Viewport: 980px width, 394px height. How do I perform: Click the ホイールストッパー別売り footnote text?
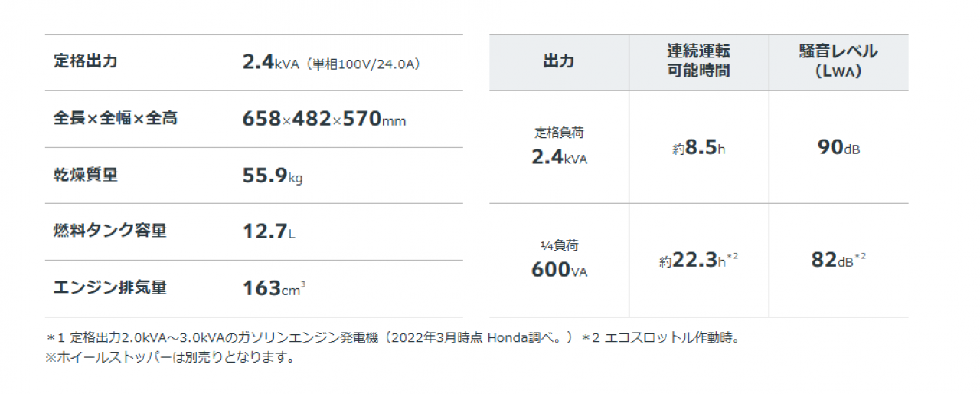170,357
